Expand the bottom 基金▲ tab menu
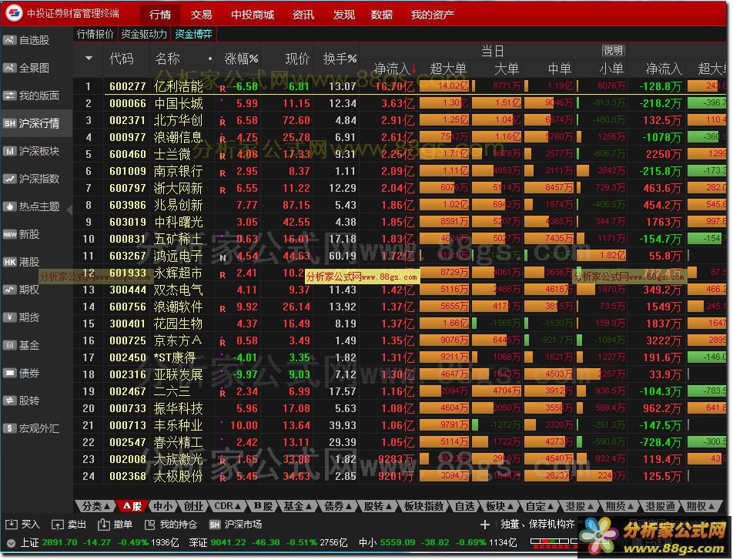 point(297,506)
